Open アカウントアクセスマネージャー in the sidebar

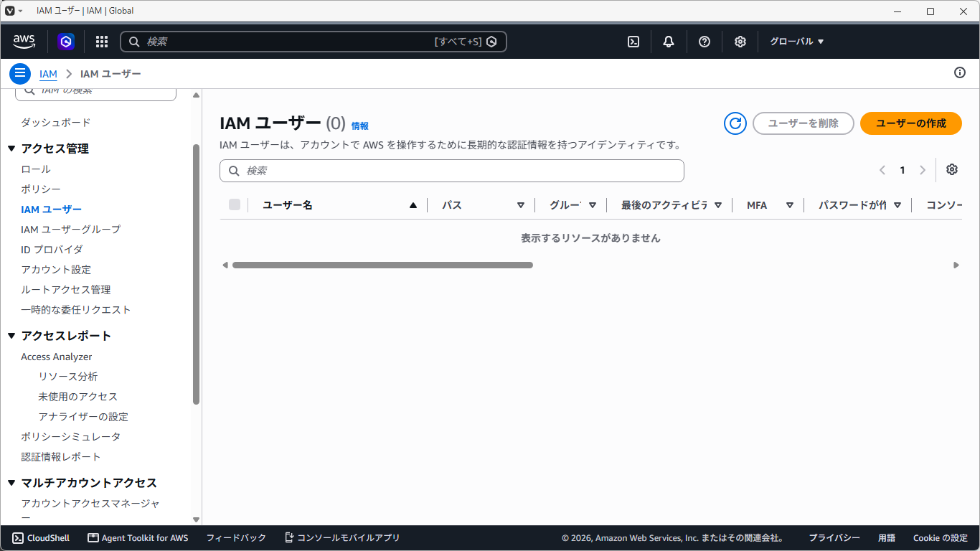tap(90, 510)
